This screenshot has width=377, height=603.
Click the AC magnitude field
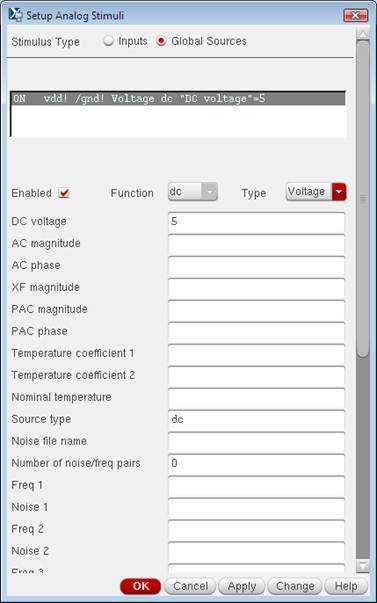tap(256, 243)
